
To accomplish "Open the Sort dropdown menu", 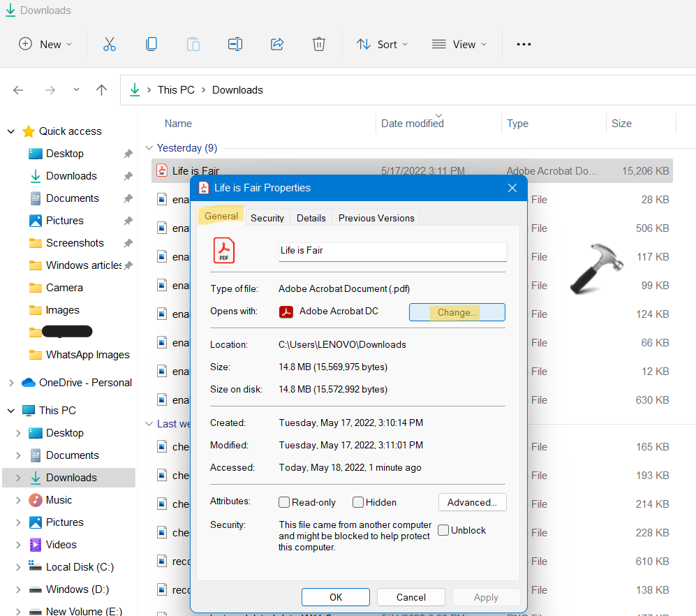I will tap(381, 44).
